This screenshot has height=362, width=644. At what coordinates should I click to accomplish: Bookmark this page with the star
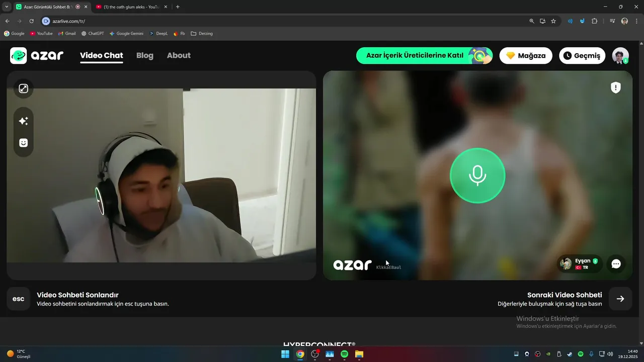coord(553,21)
